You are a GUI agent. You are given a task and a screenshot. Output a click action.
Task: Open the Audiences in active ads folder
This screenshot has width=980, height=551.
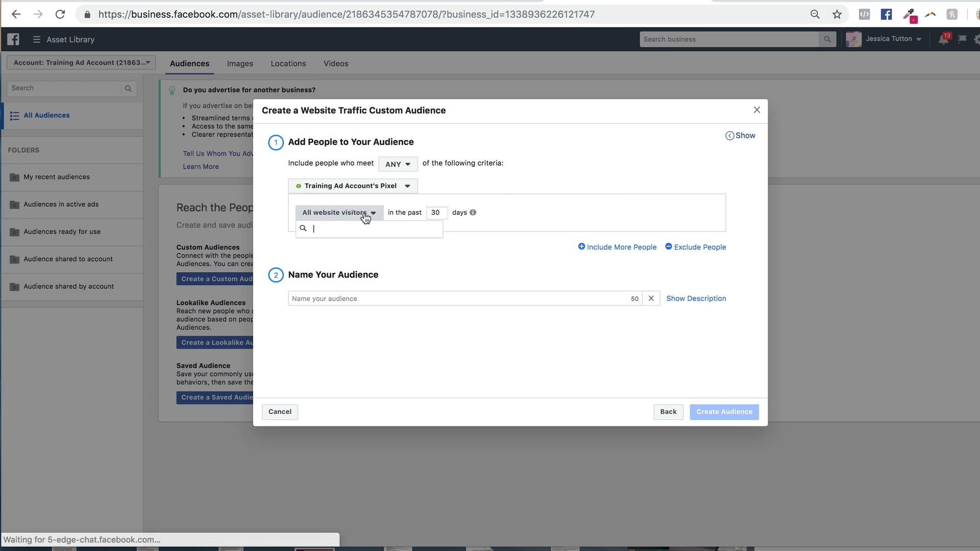(x=72, y=205)
